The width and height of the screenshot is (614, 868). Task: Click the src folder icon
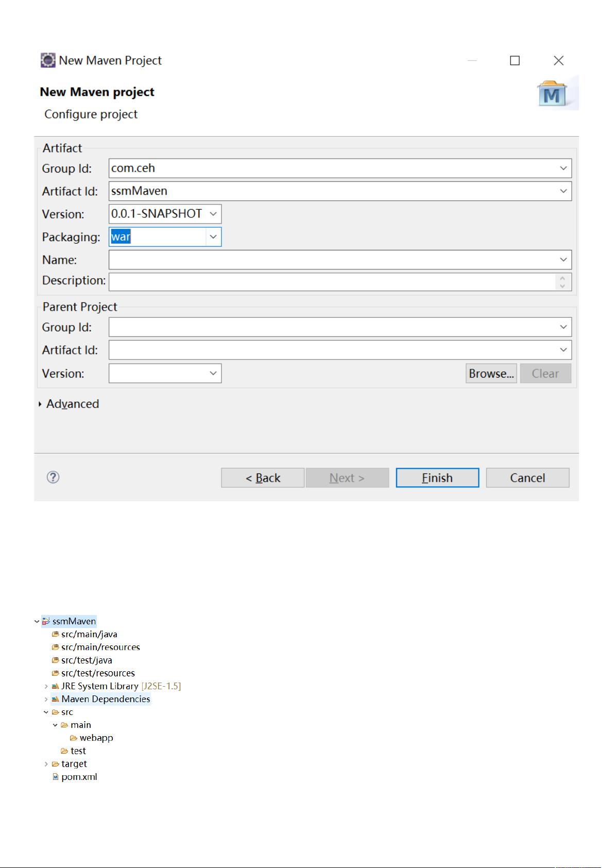coord(55,712)
